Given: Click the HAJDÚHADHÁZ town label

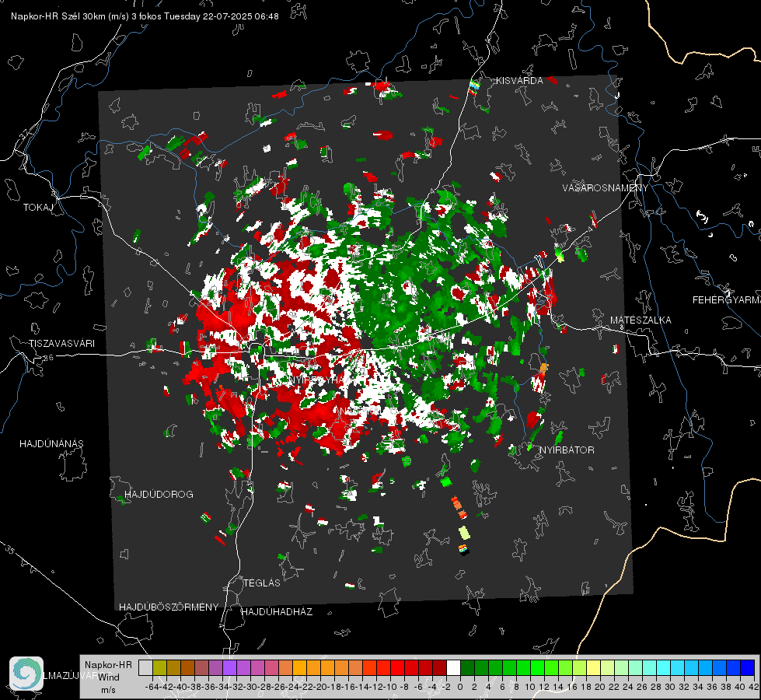Looking at the screenshot, I should pos(277,612).
